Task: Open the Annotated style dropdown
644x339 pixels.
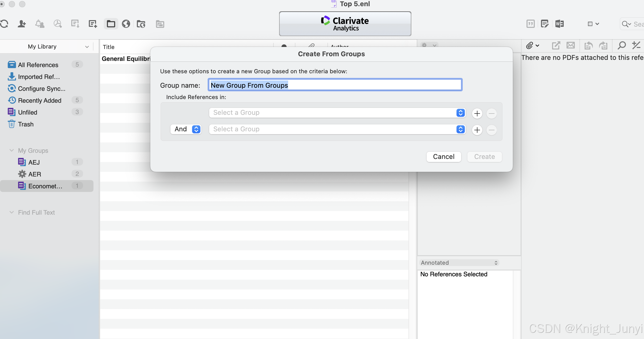Action: tap(459, 263)
